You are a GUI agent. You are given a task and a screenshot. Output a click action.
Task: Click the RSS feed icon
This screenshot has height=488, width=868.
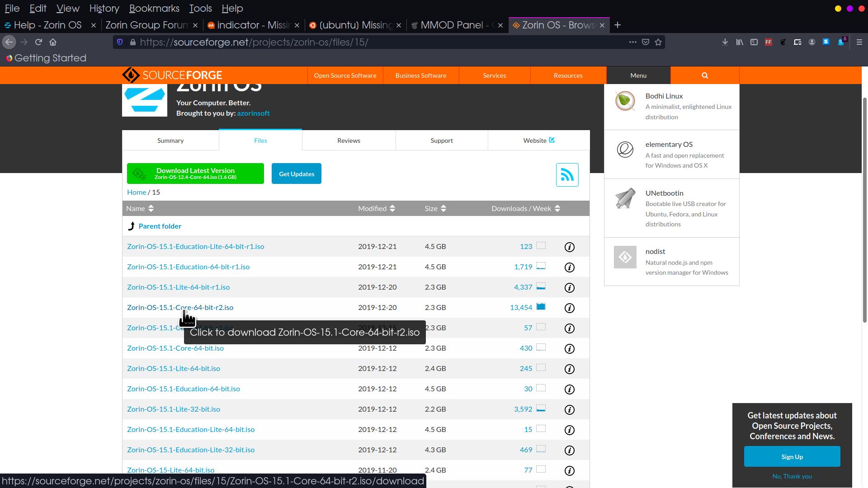pyautogui.click(x=567, y=175)
